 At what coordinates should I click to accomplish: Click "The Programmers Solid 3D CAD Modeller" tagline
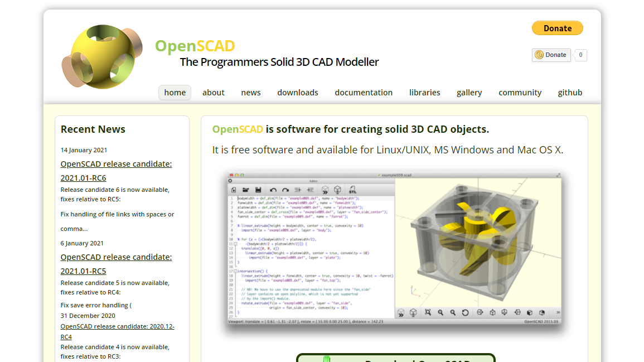[279, 61]
